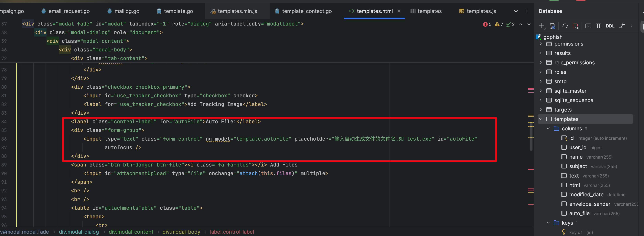Select the key #1 key icon
Image resolution: width=644 pixels, height=236 pixels.
(564, 232)
